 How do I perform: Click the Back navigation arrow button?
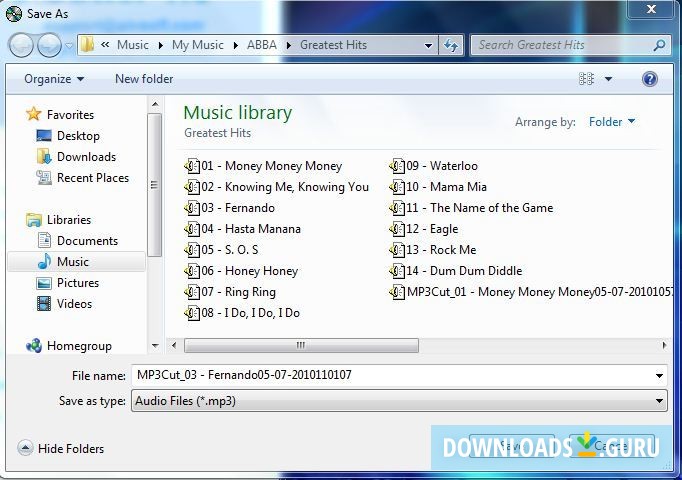[21, 45]
